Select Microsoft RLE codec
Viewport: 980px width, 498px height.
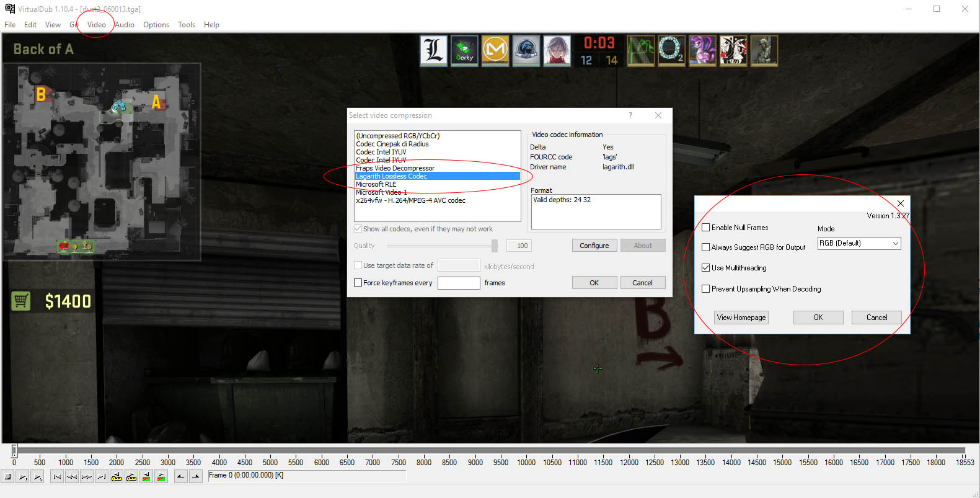coord(438,184)
